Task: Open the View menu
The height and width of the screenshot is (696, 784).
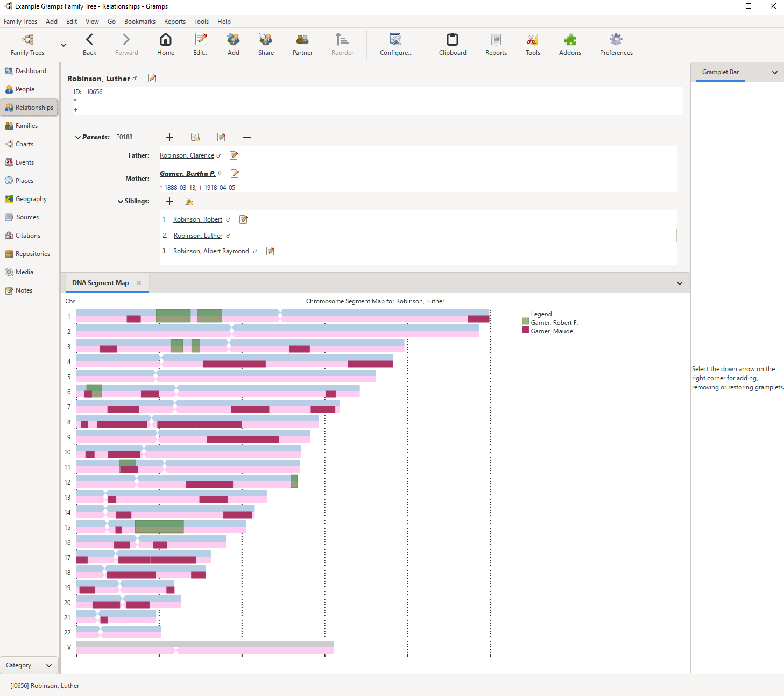Action: point(92,22)
